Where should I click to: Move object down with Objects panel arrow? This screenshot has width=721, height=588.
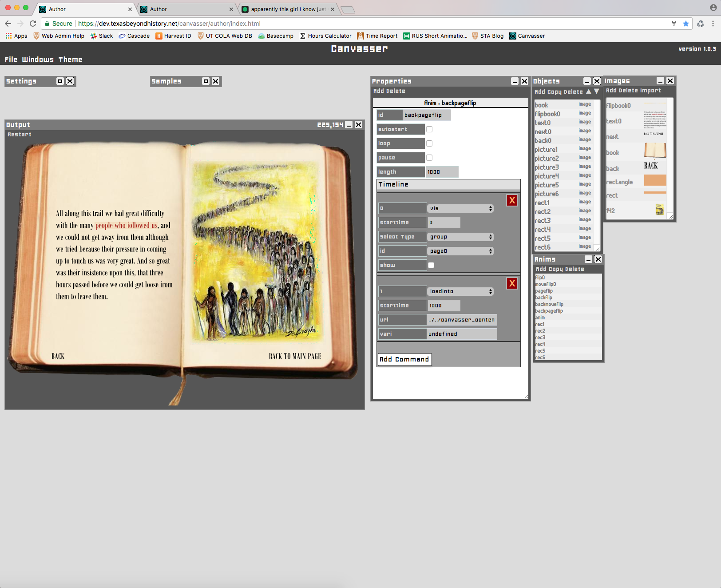[597, 91]
